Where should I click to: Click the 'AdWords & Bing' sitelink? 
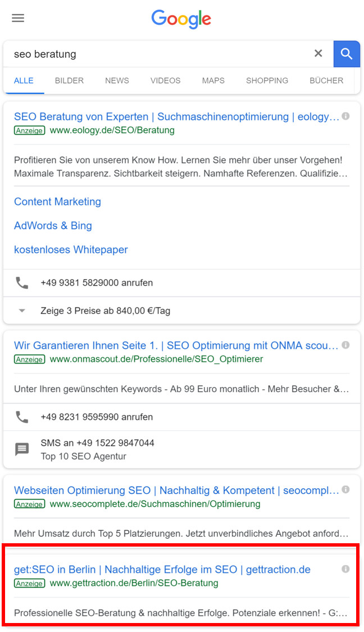52,226
